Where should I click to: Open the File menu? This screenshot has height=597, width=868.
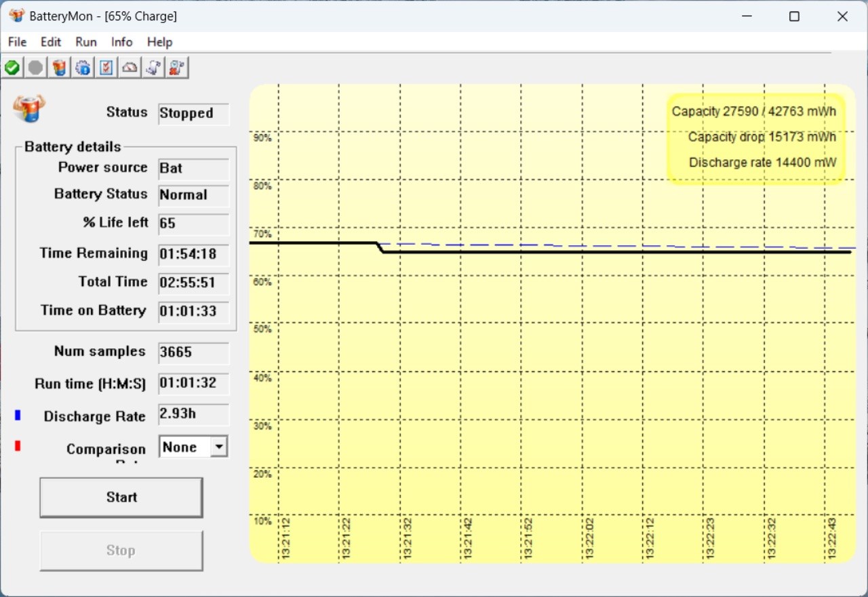pos(17,42)
